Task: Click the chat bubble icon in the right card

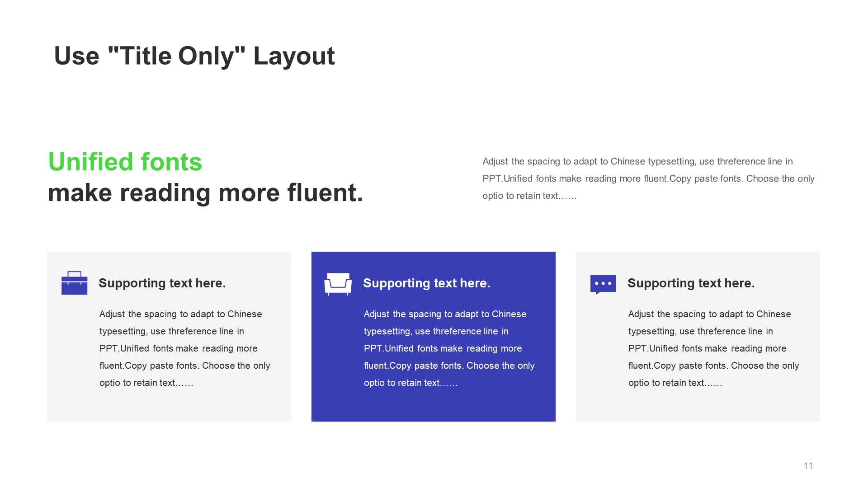Action: (603, 284)
